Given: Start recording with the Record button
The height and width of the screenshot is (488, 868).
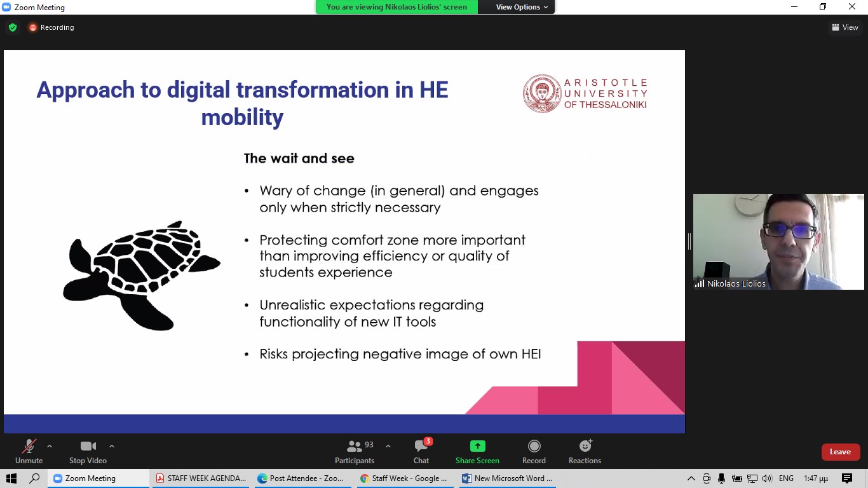Looking at the screenshot, I should (x=534, y=452).
